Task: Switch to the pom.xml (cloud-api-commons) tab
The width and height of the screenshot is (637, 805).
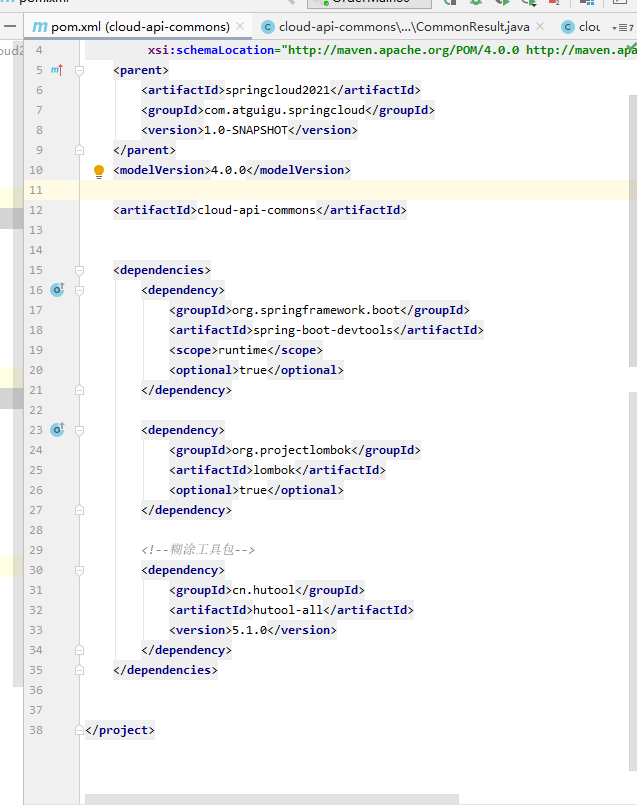Action: click(x=140, y=27)
